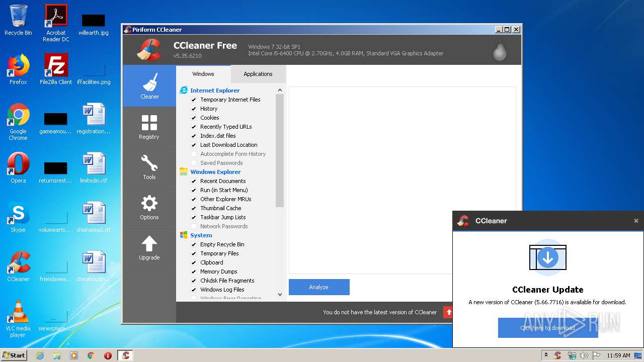
Task: Open the Registry section
Action: coord(149,127)
